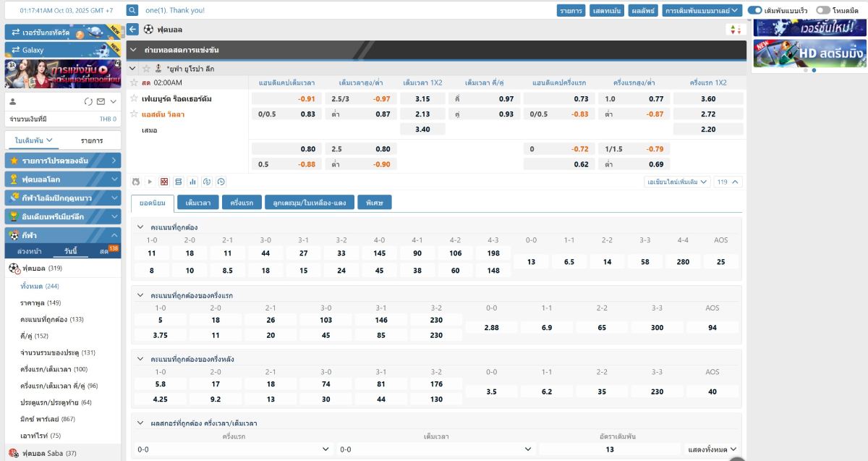Enable the โหมดมืด dark mode switch
This screenshot has height=461, width=868.
click(x=822, y=10)
